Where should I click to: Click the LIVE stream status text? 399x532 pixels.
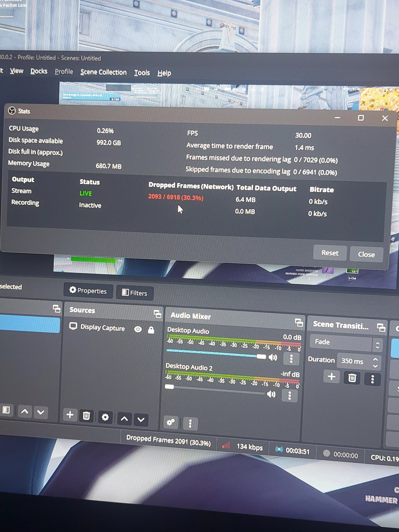click(x=86, y=193)
